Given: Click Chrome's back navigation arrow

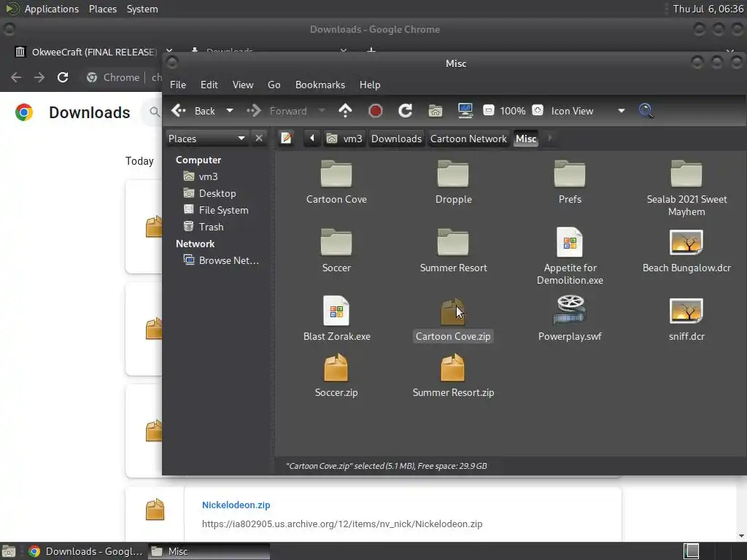Looking at the screenshot, I should click(x=16, y=77).
